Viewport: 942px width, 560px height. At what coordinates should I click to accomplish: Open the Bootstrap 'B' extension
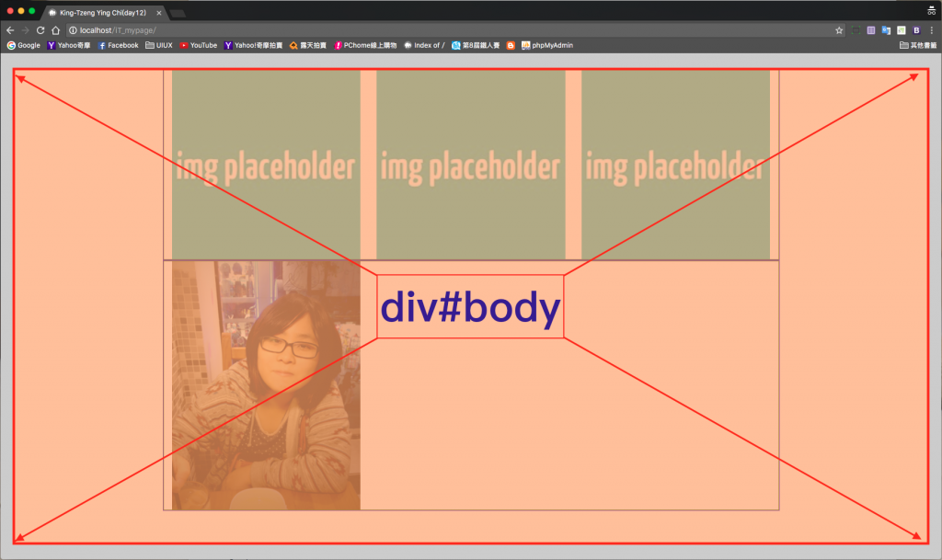pyautogui.click(x=916, y=30)
